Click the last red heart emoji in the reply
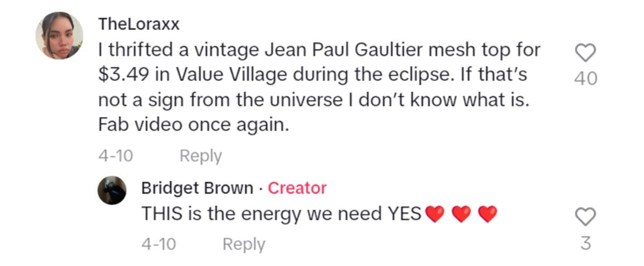Image resolution: width=644 pixels, height=266 pixels. click(487, 214)
